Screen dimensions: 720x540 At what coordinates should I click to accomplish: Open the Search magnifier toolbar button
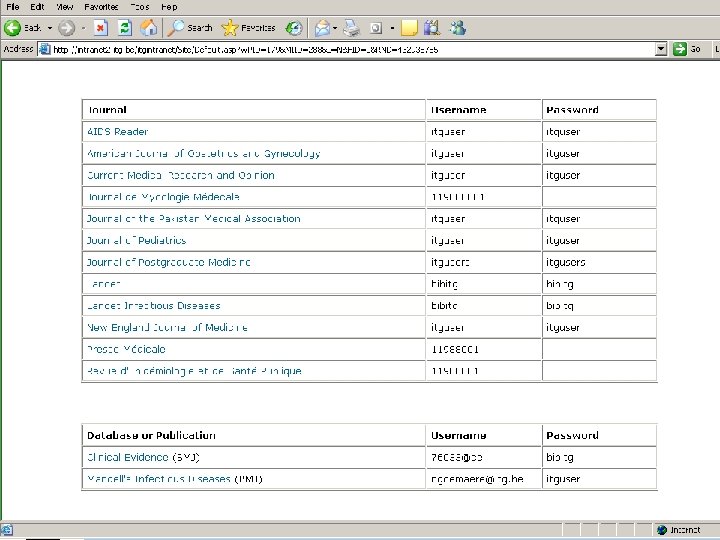point(189,28)
